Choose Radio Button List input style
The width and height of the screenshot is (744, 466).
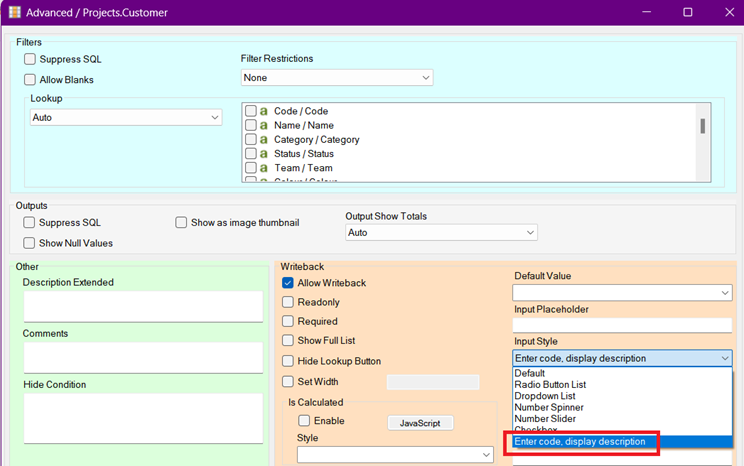622,385
